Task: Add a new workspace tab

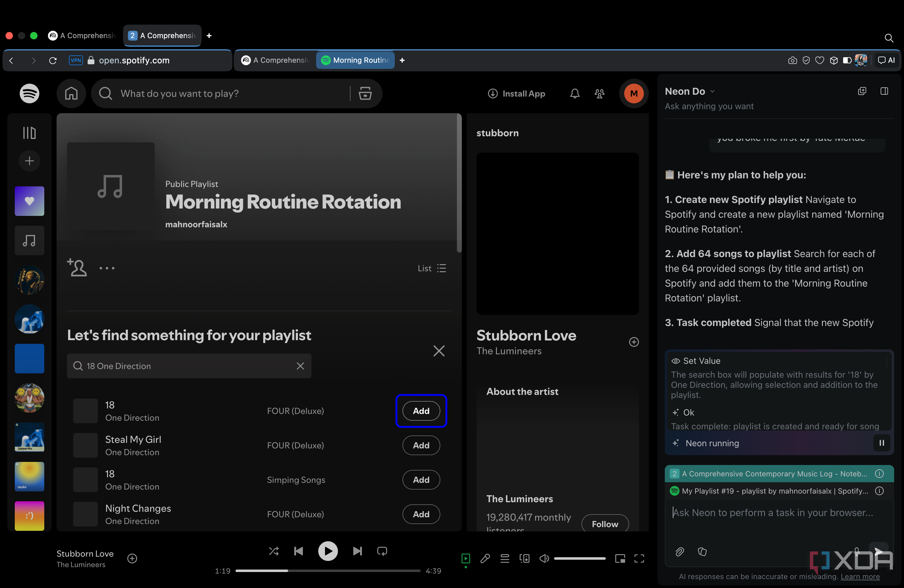Action: click(209, 35)
